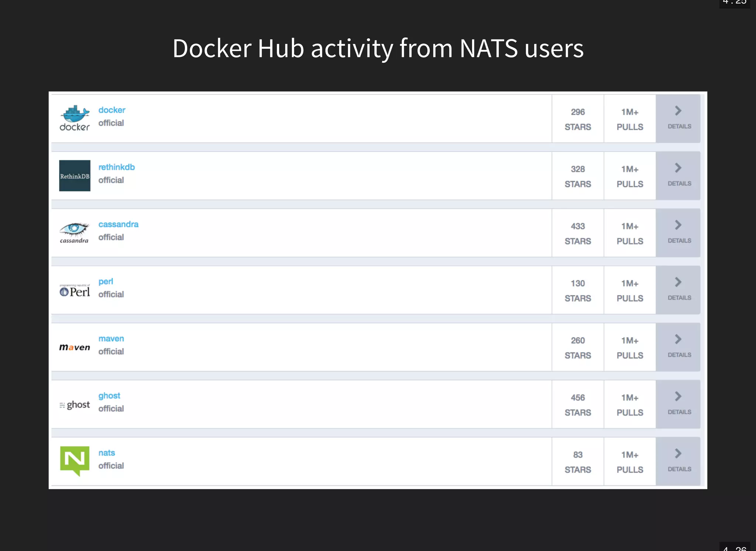Open the perl repository link

coord(106,282)
